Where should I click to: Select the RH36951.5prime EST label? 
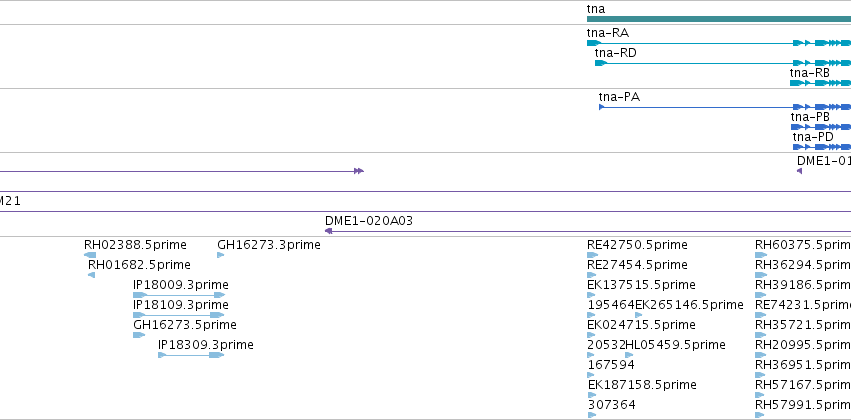pos(803,365)
